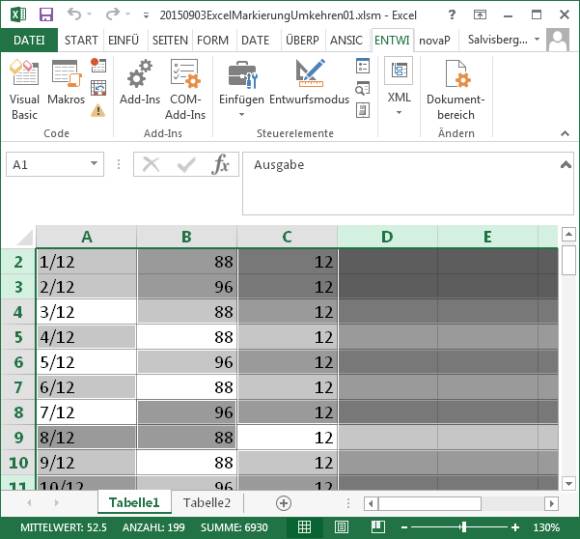Switch to the Tabelle2 sheet
580x539 pixels.
pos(207,502)
